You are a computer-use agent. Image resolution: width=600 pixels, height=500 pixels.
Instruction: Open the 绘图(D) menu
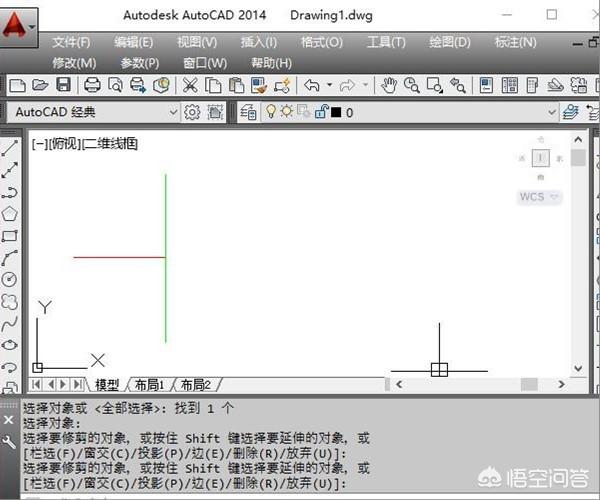point(450,42)
